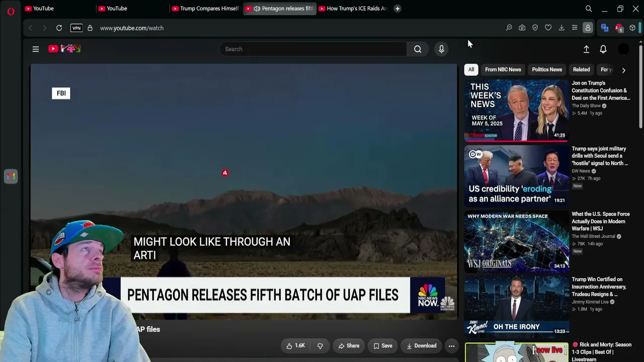The height and width of the screenshot is (362, 644).
Task: Switch to the Trump Compares Himself tab
Action: tap(205, 9)
